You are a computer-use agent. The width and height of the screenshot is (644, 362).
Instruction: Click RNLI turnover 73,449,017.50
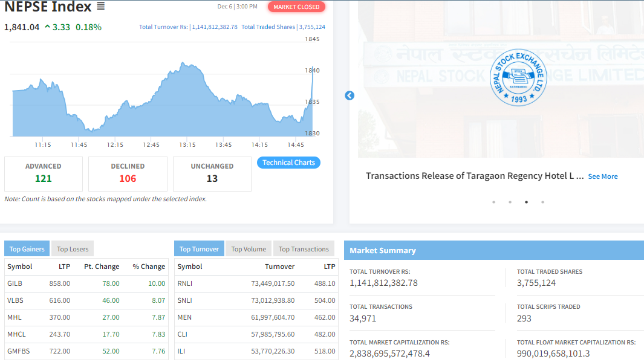point(273,283)
